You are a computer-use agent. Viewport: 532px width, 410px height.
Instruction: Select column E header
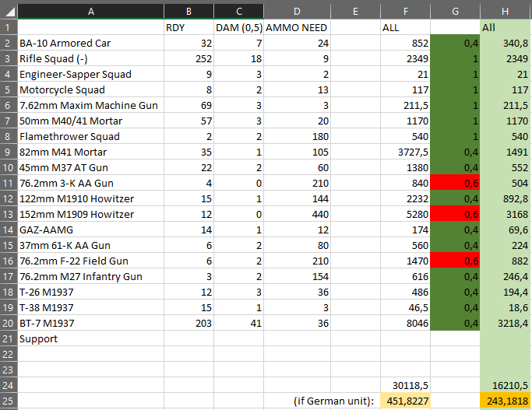point(355,11)
